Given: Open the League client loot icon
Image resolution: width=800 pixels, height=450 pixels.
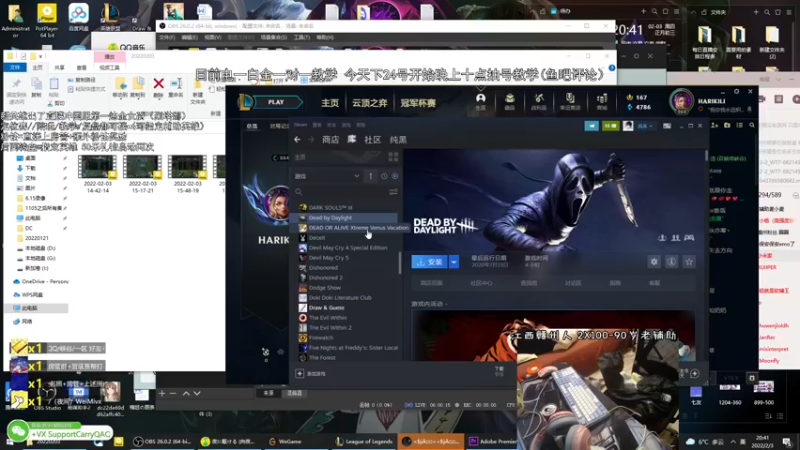Looking at the screenshot, I should 539,101.
